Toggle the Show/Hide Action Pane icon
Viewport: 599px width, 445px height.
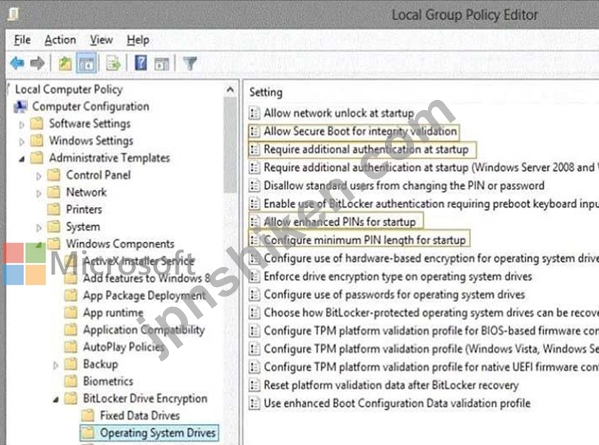[x=162, y=64]
